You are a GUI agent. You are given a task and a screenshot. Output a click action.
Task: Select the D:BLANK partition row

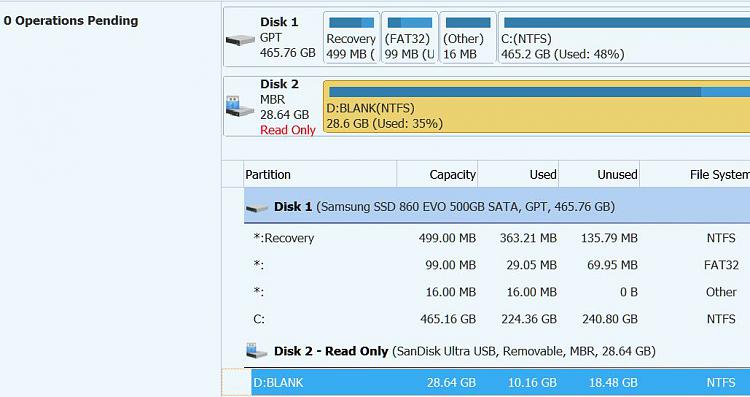point(500,383)
